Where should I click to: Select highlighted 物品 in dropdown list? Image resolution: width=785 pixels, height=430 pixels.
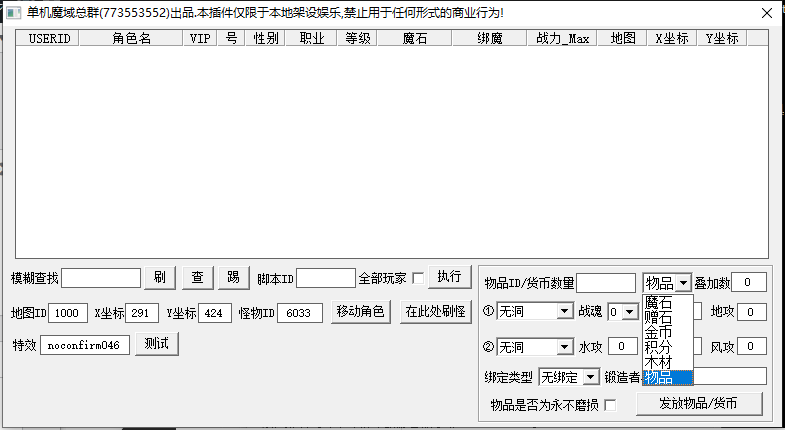[668, 377]
